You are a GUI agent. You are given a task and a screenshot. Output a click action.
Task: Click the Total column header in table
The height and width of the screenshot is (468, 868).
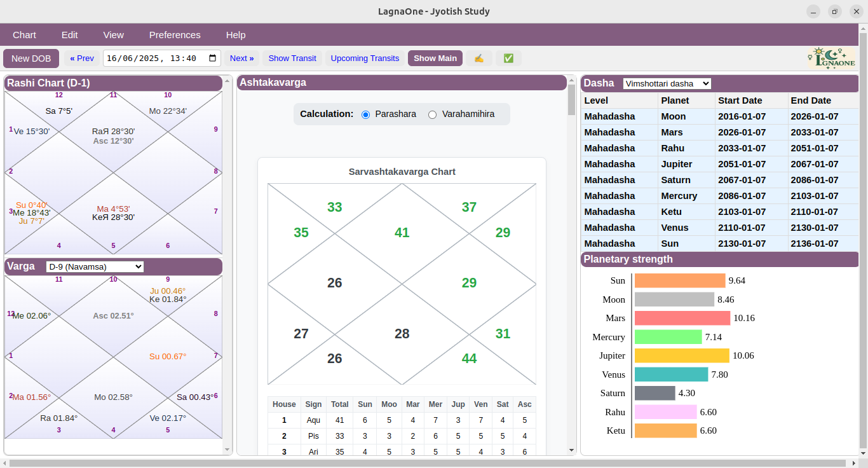[340, 404]
